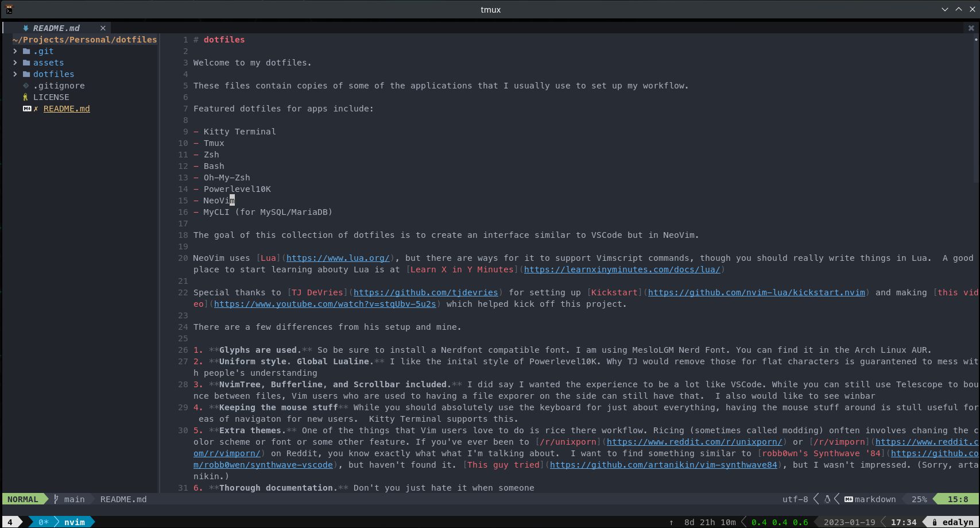Open LICENSE in the file tree
The height and width of the screenshot is (528, 980).
coord(51,97)
